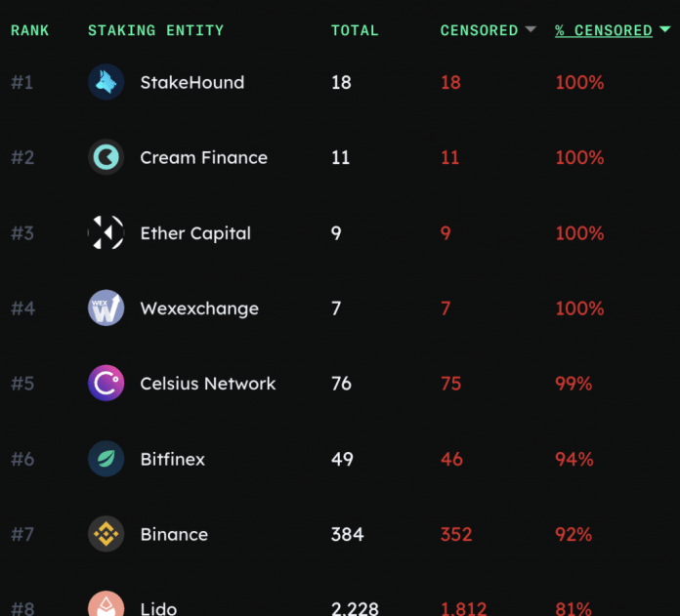Open the Cream Finance entity name
This screenshot has height=616, width=680.
[203, 157]
